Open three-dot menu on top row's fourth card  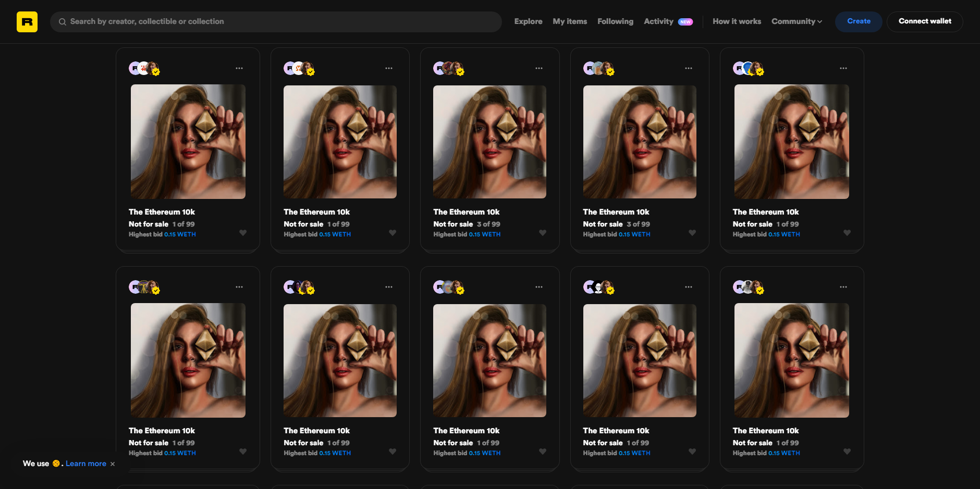689,68
